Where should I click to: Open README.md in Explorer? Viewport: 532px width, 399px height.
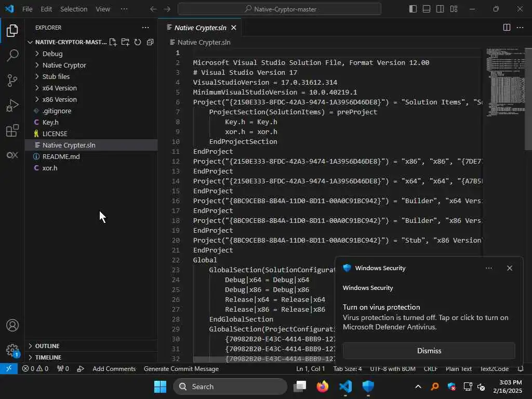point(61,156)
